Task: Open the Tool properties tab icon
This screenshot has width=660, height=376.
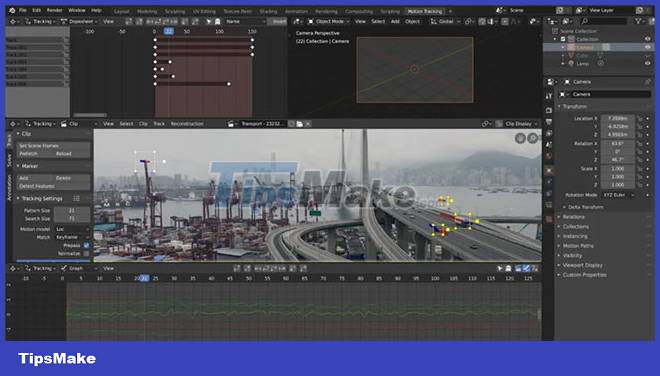Action: coord(548,96)
